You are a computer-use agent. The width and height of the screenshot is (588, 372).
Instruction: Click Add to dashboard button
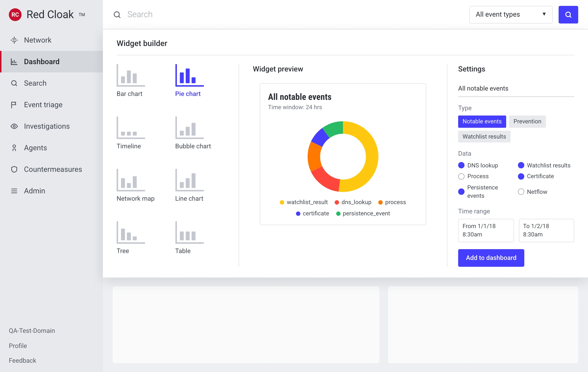tap(491, 258)
